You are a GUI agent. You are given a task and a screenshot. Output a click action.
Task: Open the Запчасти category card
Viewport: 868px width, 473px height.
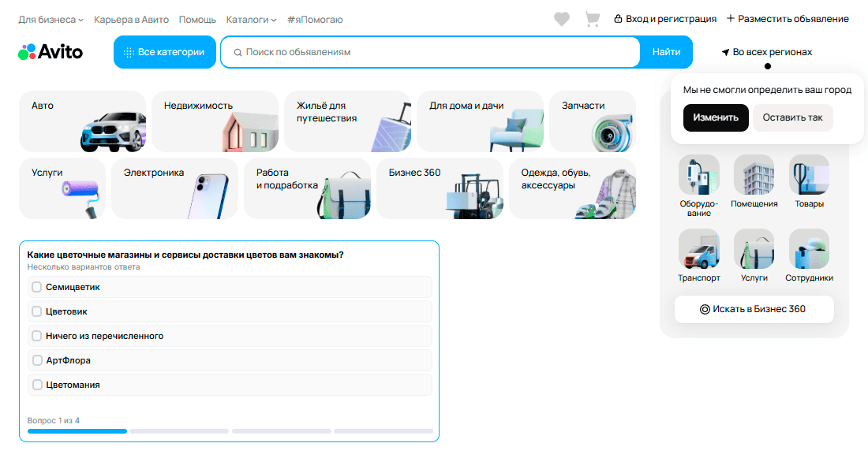pyautogui.click(x=593, y=121)
